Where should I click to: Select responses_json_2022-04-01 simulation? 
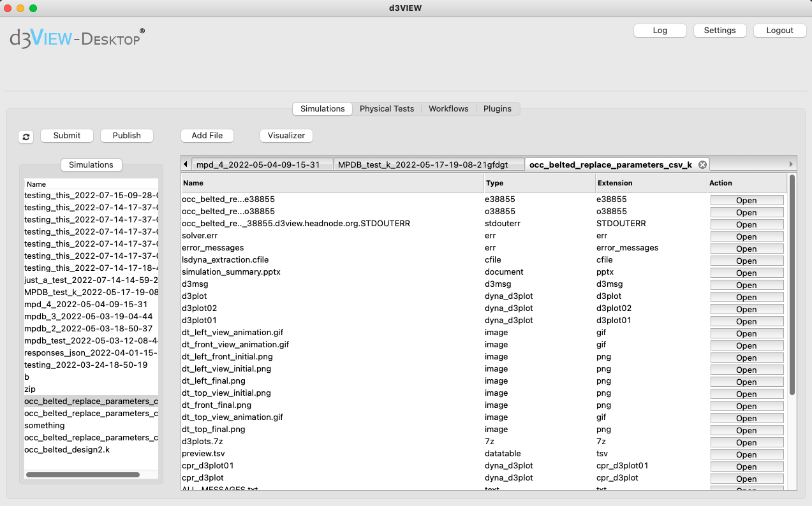[91, 353]
